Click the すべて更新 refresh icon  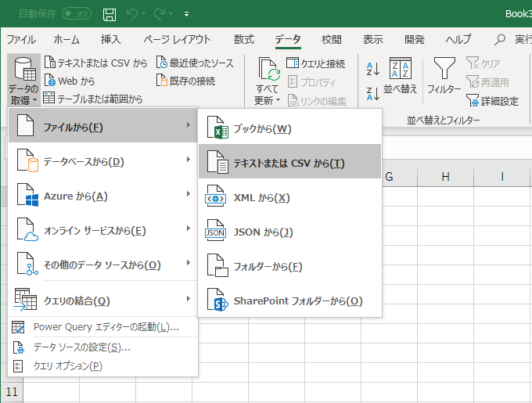(x=268, y=69)
